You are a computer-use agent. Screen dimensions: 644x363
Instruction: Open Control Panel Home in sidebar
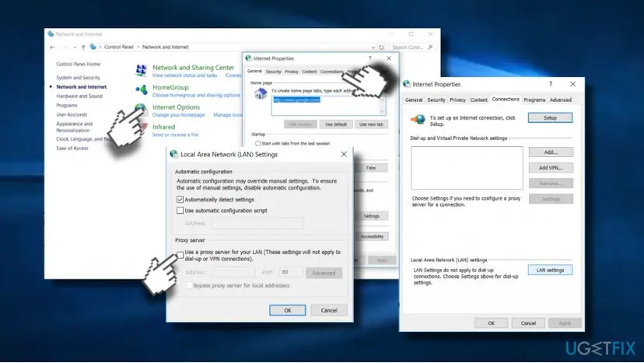[x=78, y=64]
